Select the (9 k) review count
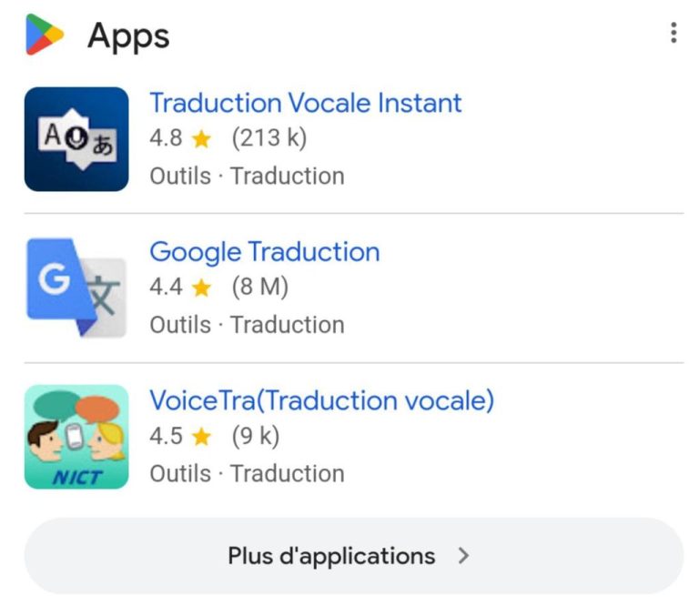This screenshot has height=616, width=699. pos(256,436)
